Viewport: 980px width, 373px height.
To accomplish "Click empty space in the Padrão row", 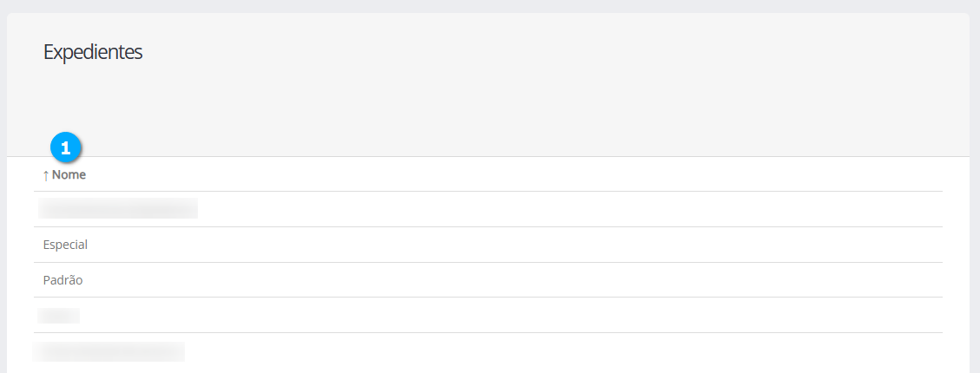I will (521, 280).
